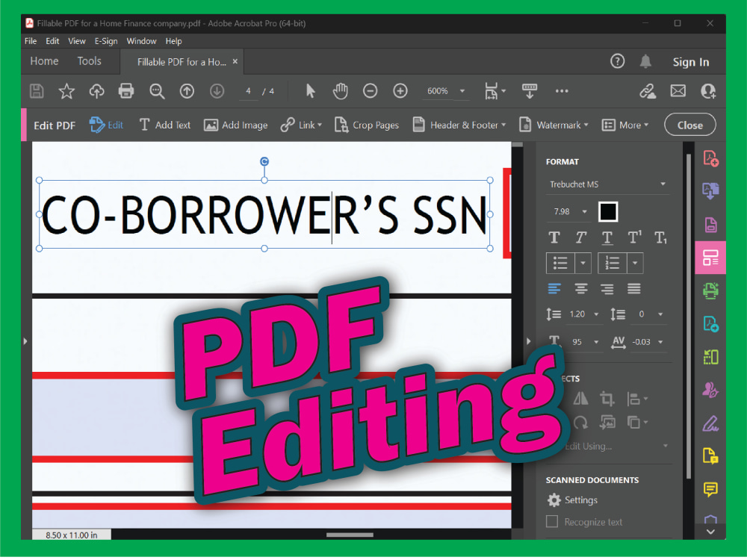Screen dimensions: 747x560
Task: Enable Recognize text checkbox
Action: click(552, 521)
